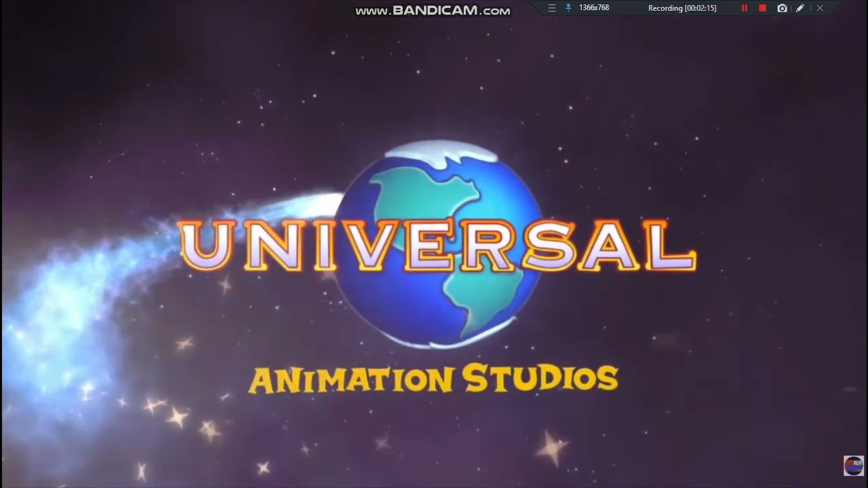Viewport: 868px width, 488px height.
Task: Click the Recording [00:02:15] timer
Action: [x=682, y=8]
